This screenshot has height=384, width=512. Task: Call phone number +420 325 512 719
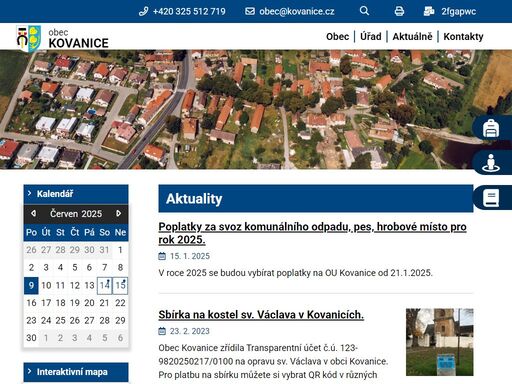[x=189, y=11]
